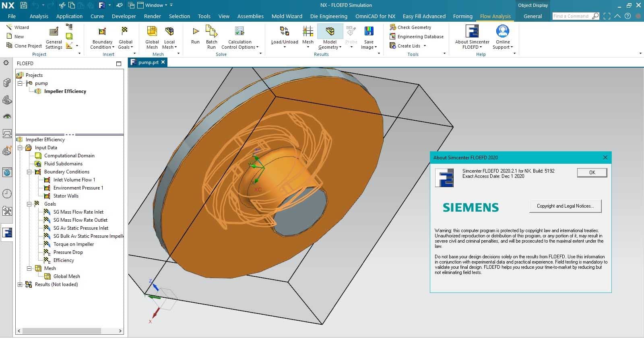Select the Impeller Efficiency project
This screenshot has height=344, width=644.
pos(65,91)
